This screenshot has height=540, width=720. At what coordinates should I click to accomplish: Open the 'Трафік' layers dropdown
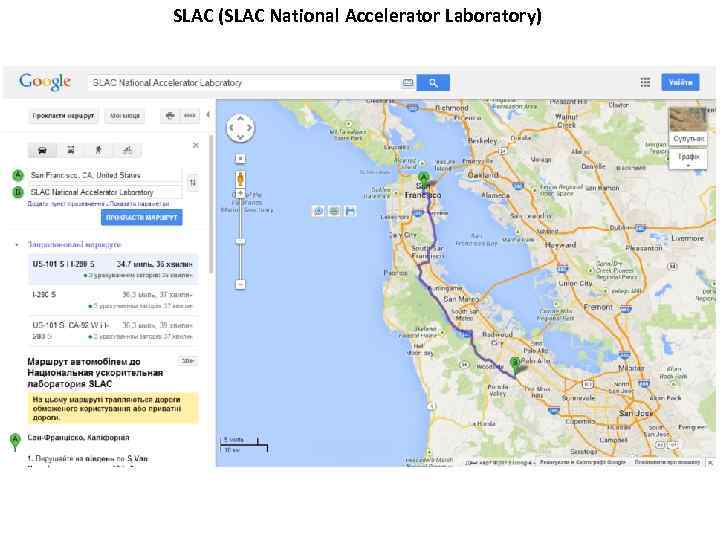pos(688,159)
